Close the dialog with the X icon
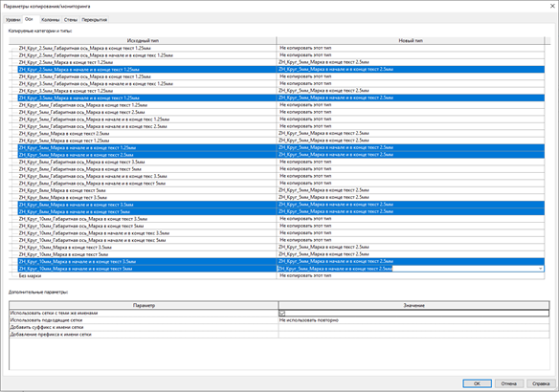This screenshot has height=392, width=559. click(x=552, y=6)
